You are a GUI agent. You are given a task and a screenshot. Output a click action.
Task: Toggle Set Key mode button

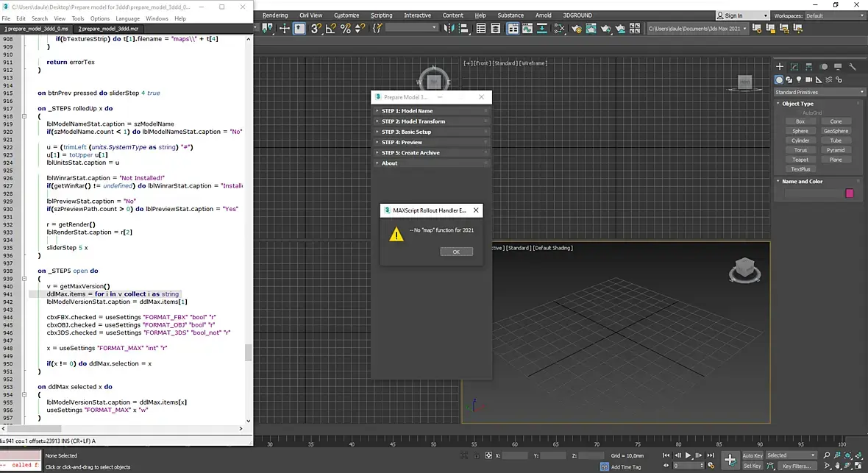point(753,466)
